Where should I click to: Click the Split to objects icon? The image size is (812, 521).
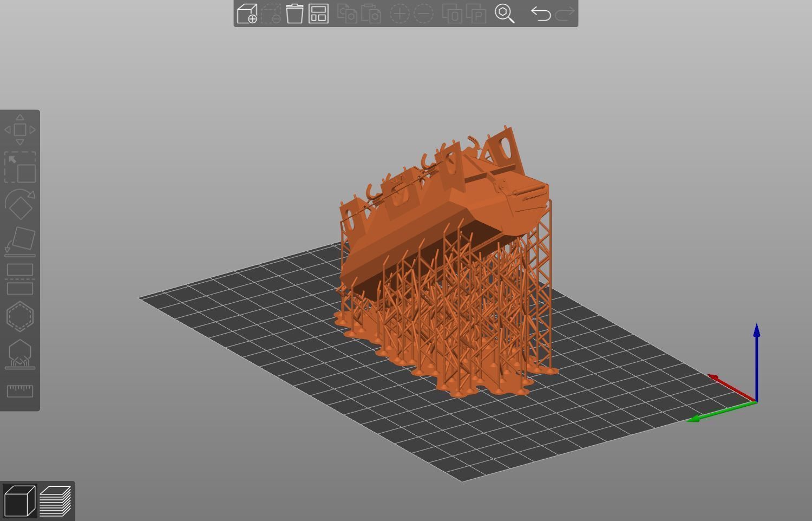(x=452, y=14)
